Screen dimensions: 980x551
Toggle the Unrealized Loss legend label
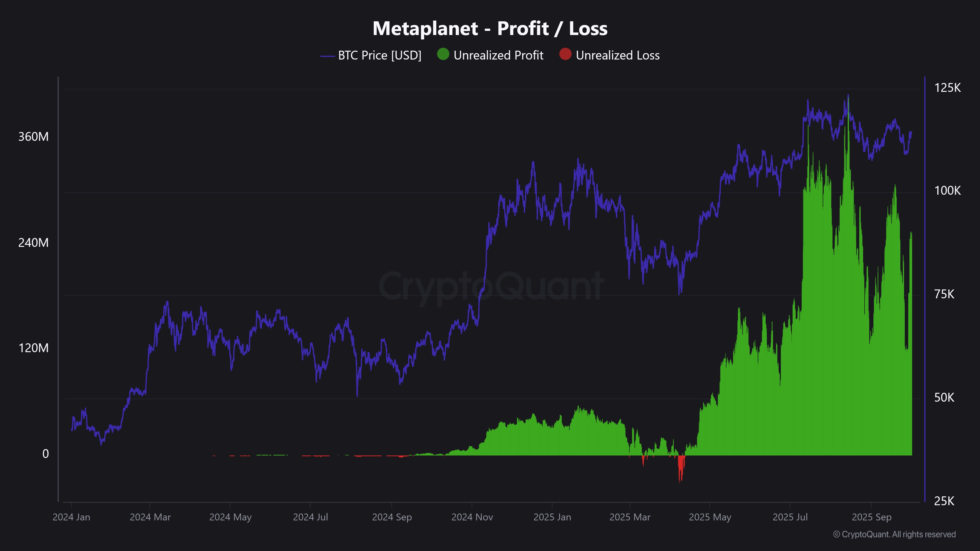617,56
